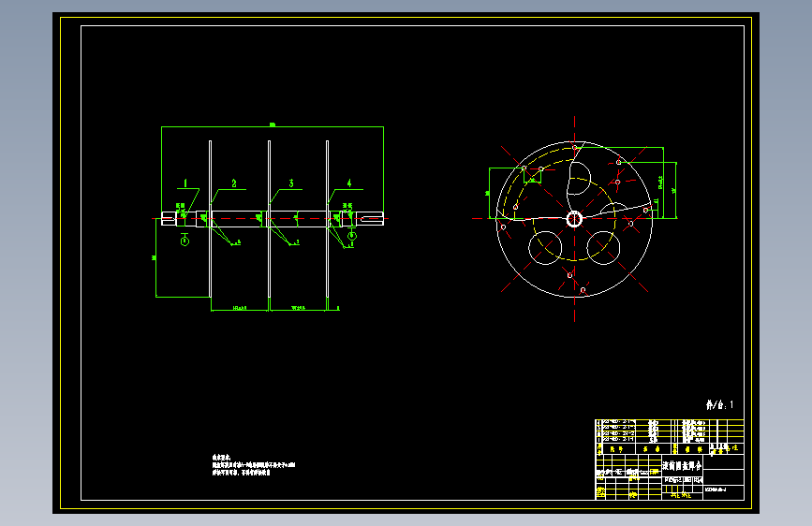The height and width of the screenshot is (526, 812).
Task: Select the lower-right large round hole in the disc
Action: pyautogui.click(x=603, y=247)
